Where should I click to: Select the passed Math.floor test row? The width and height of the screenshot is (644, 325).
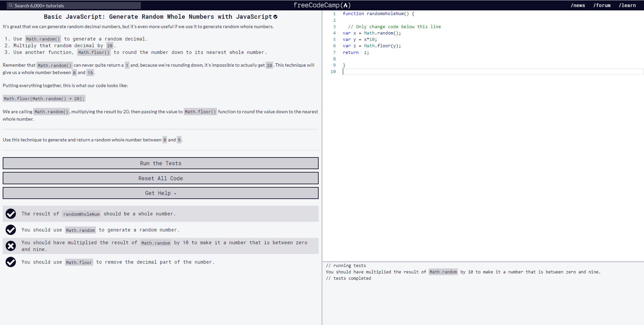pyautogui.click(x=160, y=262)
